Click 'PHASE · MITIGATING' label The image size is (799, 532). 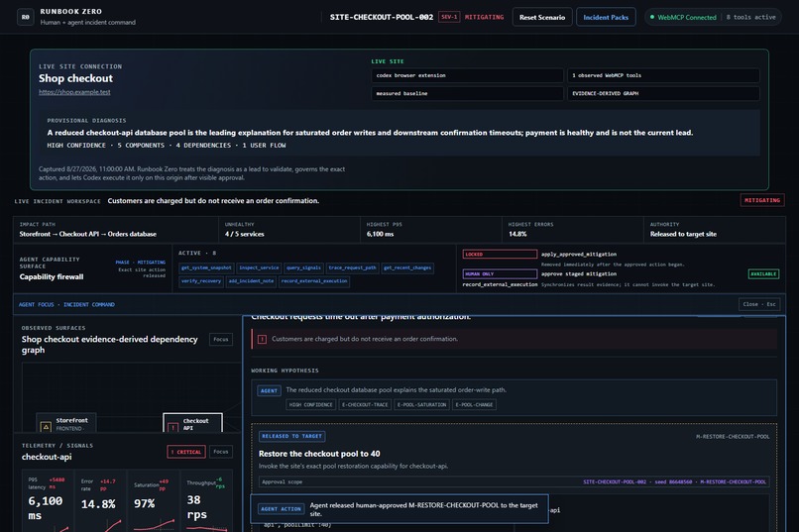[x=140, y=263]
